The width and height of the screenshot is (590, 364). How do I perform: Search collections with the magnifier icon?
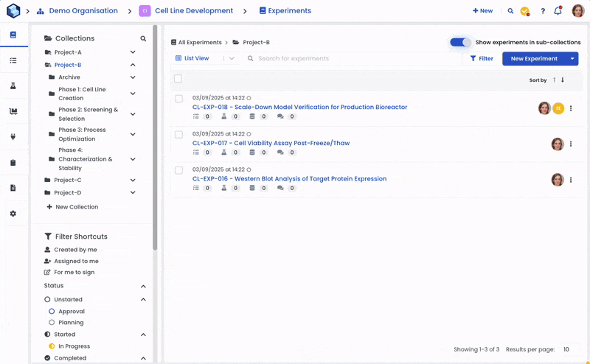click(x=143, y=38)
